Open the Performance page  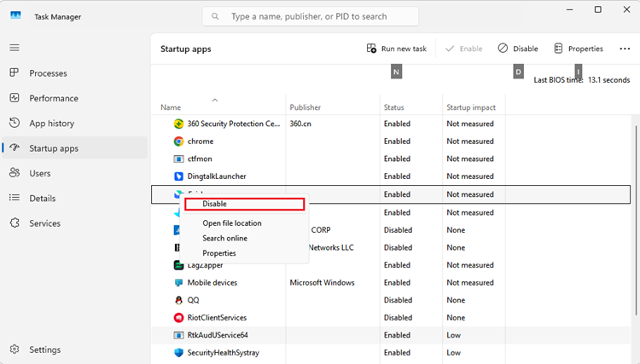(54, 98)
